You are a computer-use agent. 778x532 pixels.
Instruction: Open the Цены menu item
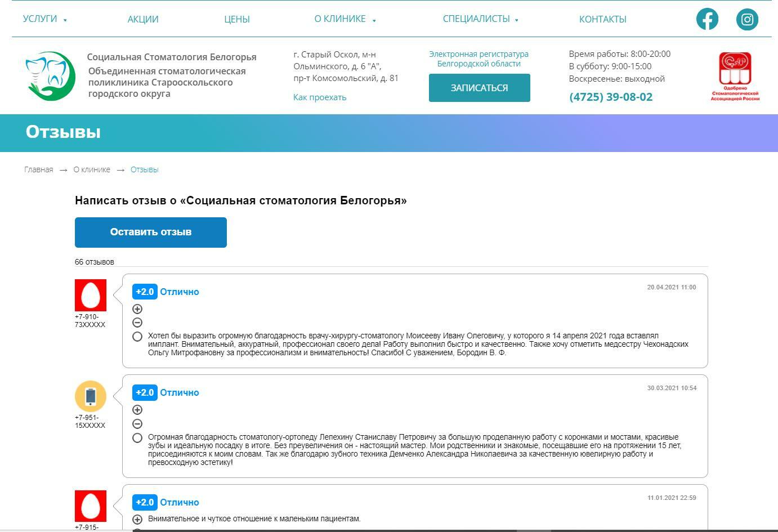click(x=237, y=19)
